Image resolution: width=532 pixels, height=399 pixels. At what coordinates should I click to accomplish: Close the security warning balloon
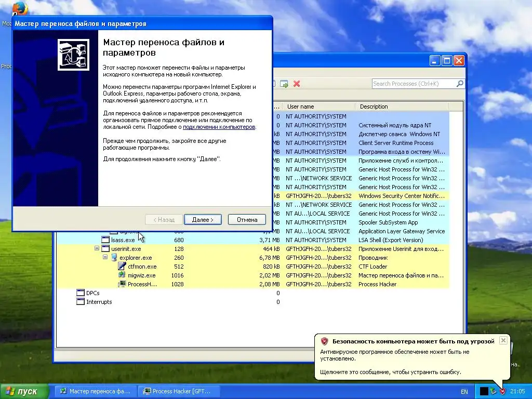coord(503,340)
